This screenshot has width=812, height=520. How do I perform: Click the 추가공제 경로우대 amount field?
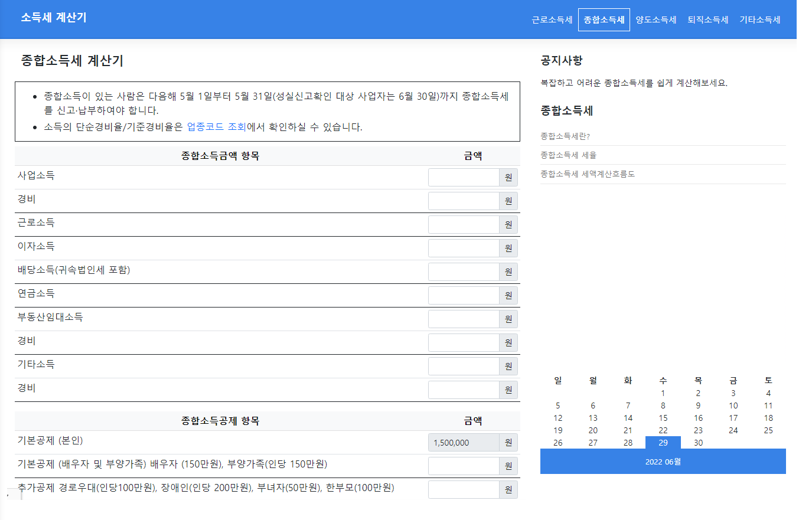coord(464,489)
